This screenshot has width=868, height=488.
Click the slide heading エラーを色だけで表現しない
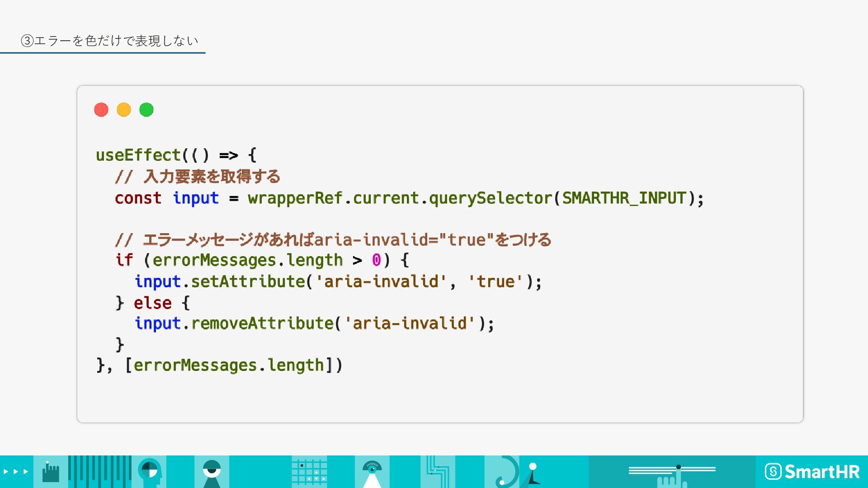click(109, 41)
